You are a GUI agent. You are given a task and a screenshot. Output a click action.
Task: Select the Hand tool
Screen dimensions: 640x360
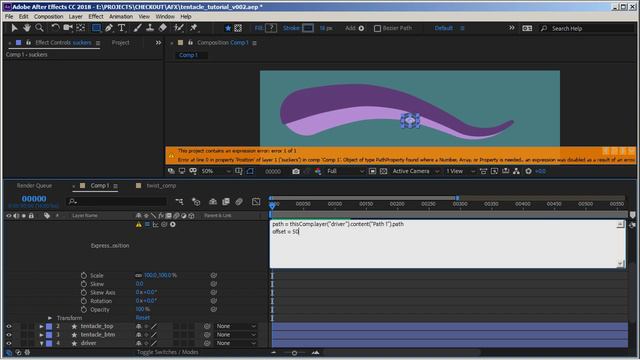coord(27,28)
